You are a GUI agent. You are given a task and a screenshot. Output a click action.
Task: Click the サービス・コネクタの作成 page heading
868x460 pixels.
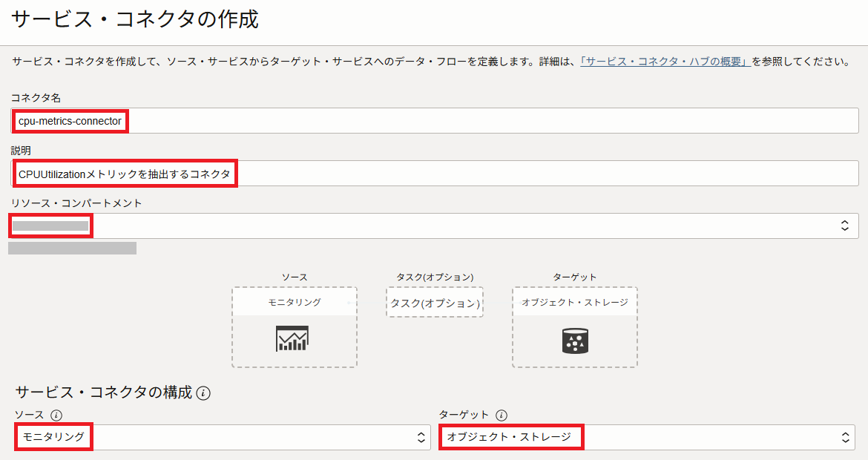click(134, 19)
